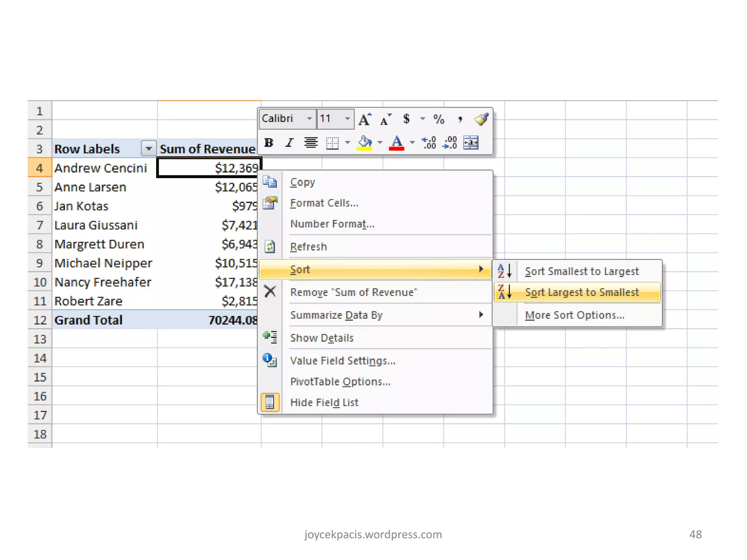Click the Percent Style icon
Screen dimensions: 747x560
[439, 119]
